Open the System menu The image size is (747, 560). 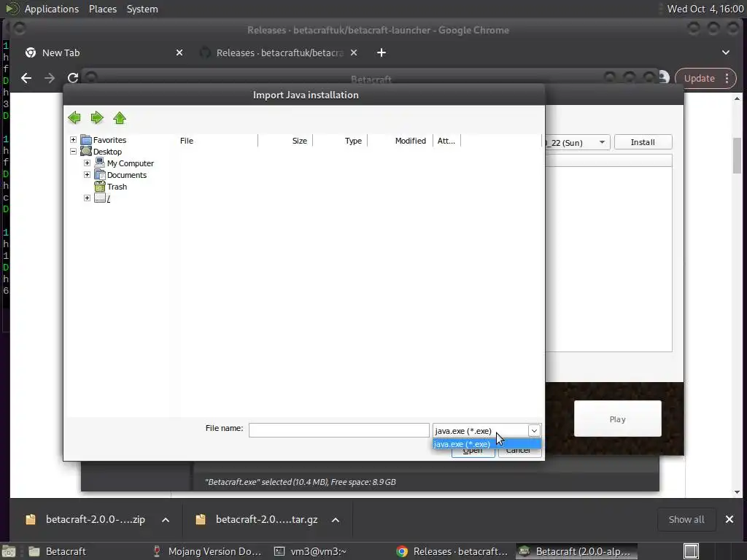pyautogui.click(x=142, y=9)
